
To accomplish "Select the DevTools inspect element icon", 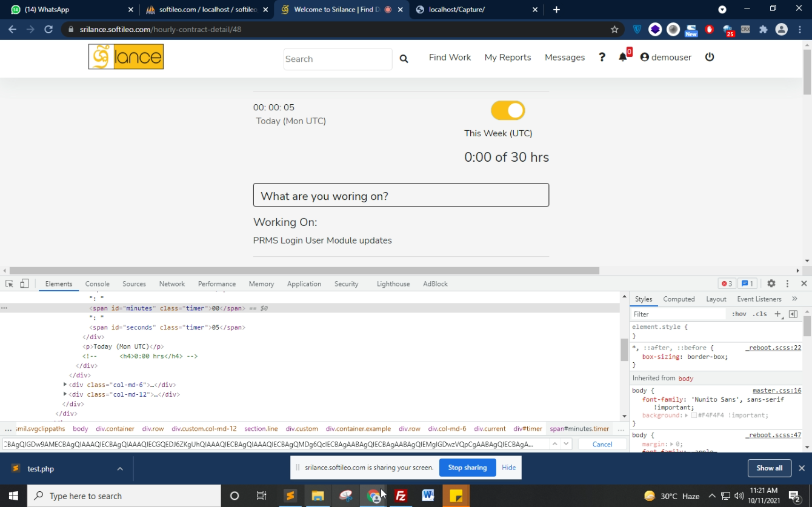I will pyautogui.click(x=9, y=283).
